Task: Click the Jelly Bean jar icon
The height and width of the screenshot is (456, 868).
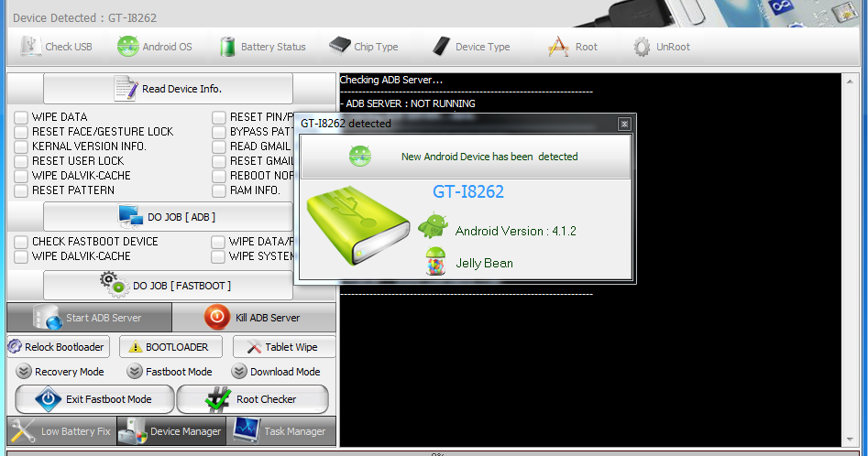Action: [435, 262]
